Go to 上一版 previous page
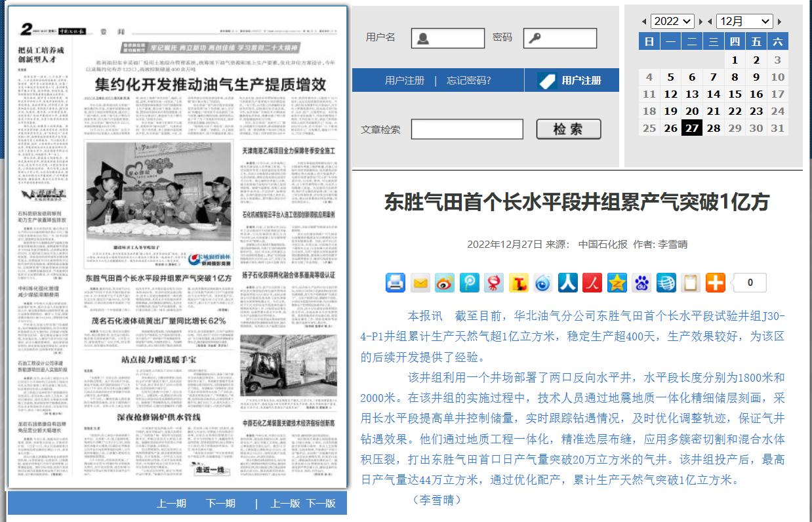Viewport: 812px width, 522px height. click(285, 503)
